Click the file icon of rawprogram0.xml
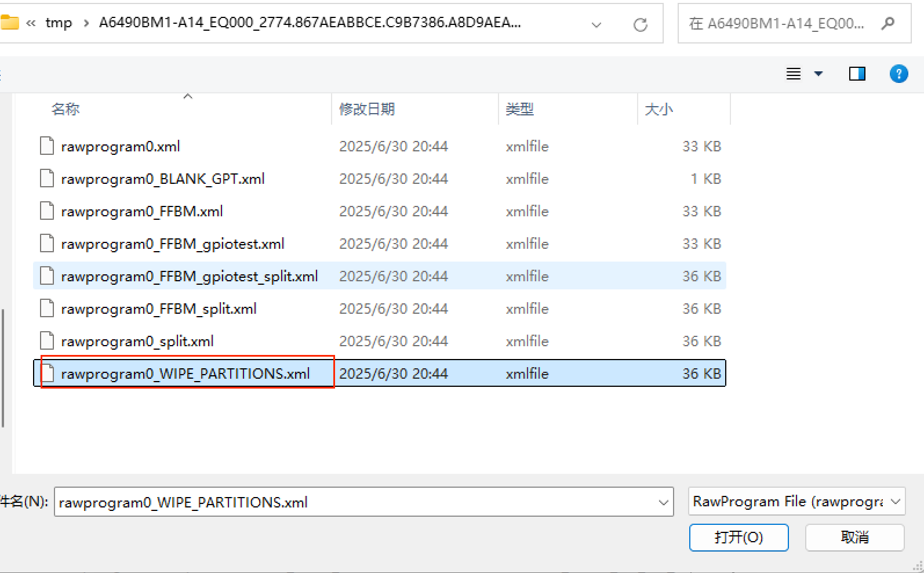Viewport: 924px width, 573px height. click(x=47, y=146)
